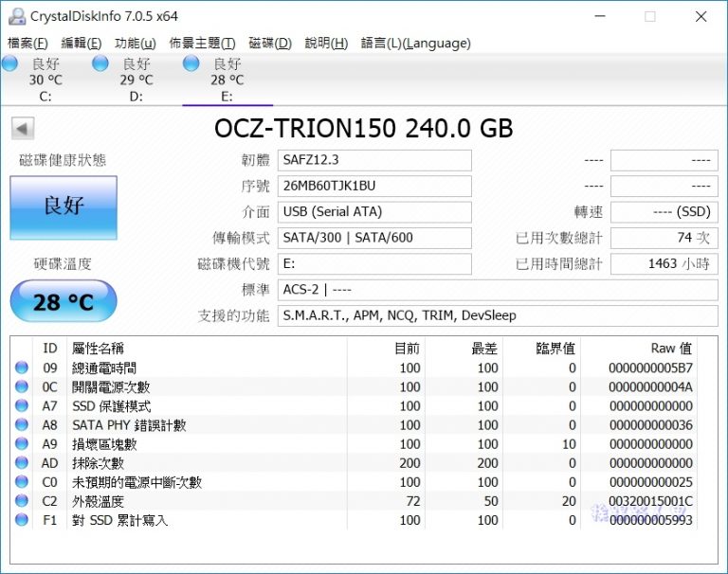Click status icon for 外殼溫度 row
This screenshot has width=728, height=574.
pyautogui.click(x=22, y=501)
